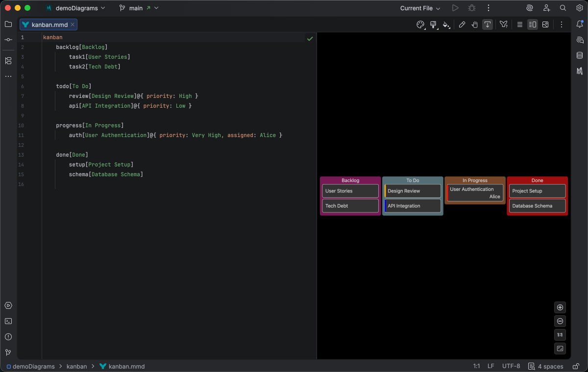Viewport: 588px width, 372px height.
Task: Click the Backlog column header in preview
Action: click(x=350, y=180)
